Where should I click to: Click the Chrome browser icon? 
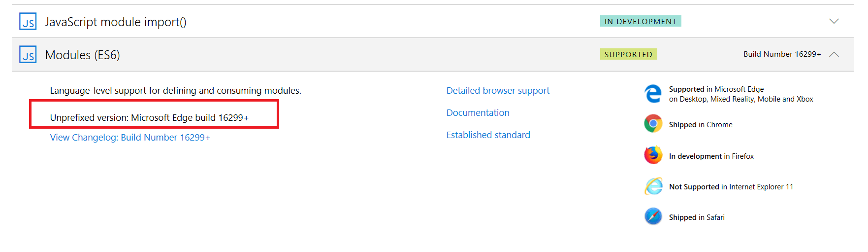coord(653,124)
